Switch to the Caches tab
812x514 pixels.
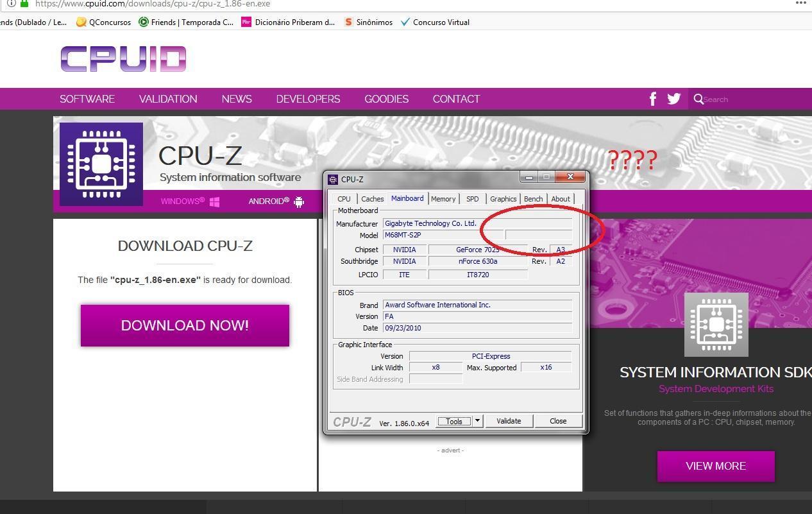tap(372, 199)
